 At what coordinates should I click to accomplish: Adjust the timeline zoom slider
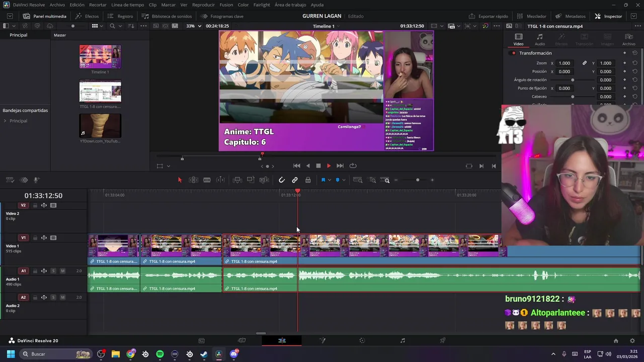[x=417, y=180]
